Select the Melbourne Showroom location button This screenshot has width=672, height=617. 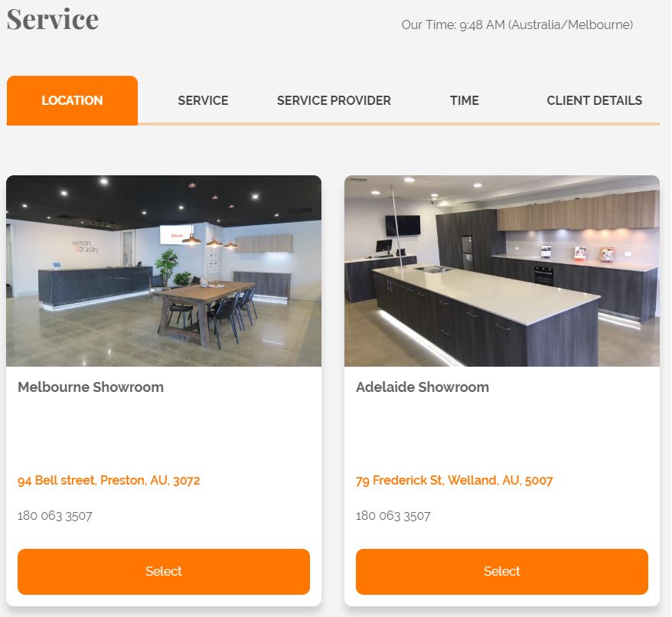tap(164, 572)
